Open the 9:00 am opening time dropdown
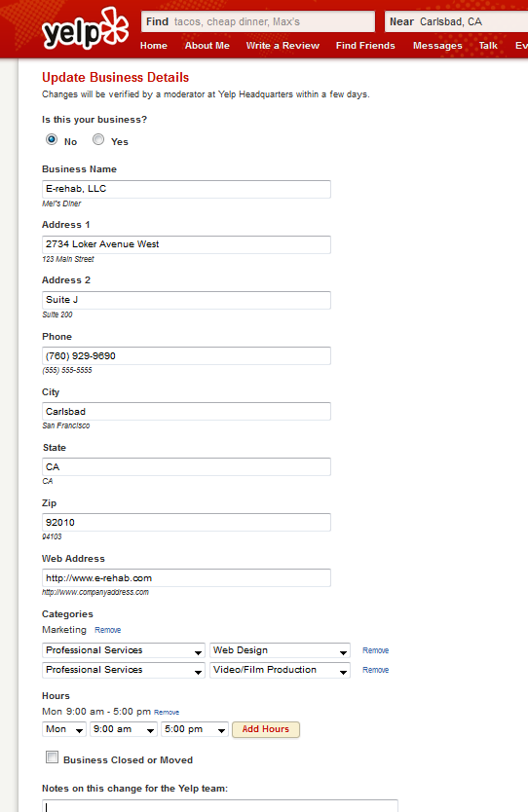Viewport: 528px width, 812px height. click(x=124, y=729)
